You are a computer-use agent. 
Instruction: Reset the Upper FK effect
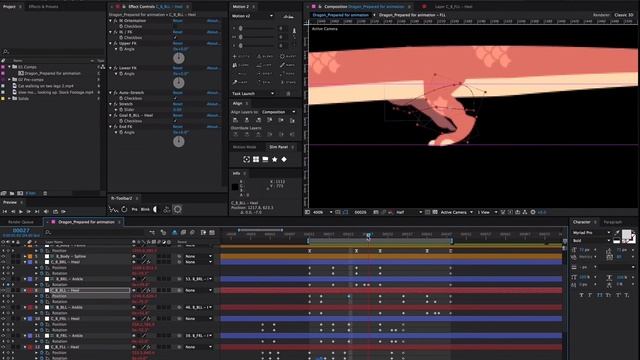[178, 43]
